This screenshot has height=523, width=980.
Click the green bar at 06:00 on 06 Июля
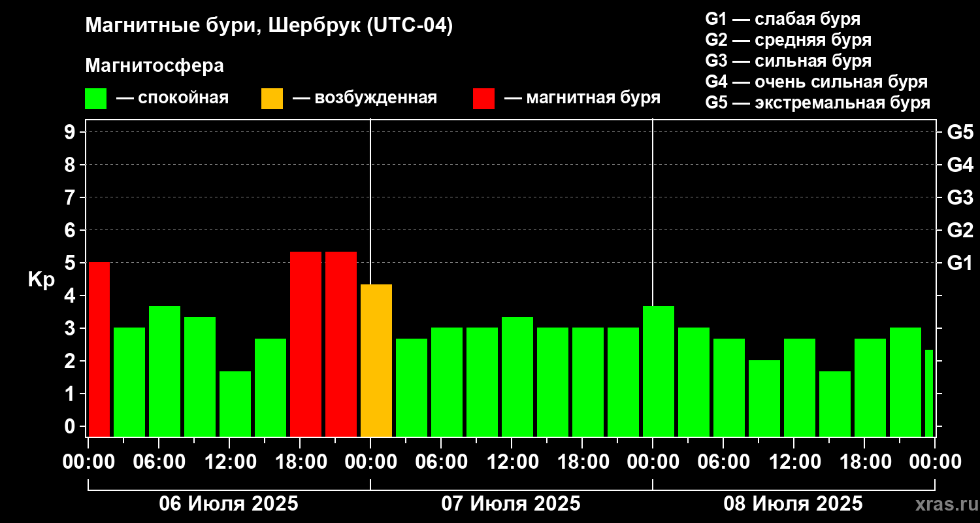click(x=165, y=371)
